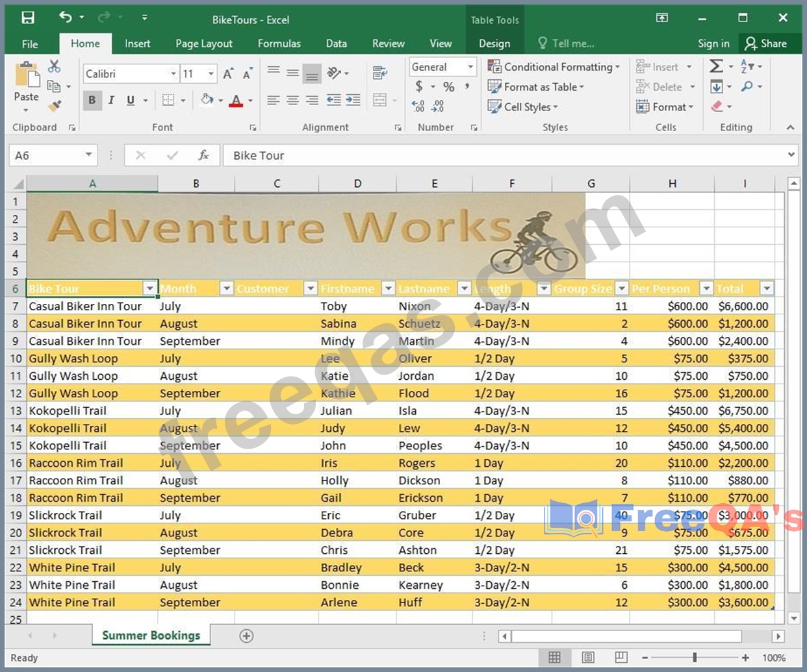
Task: Open the General number format dropdown
Action: click(x=470, y=67)
